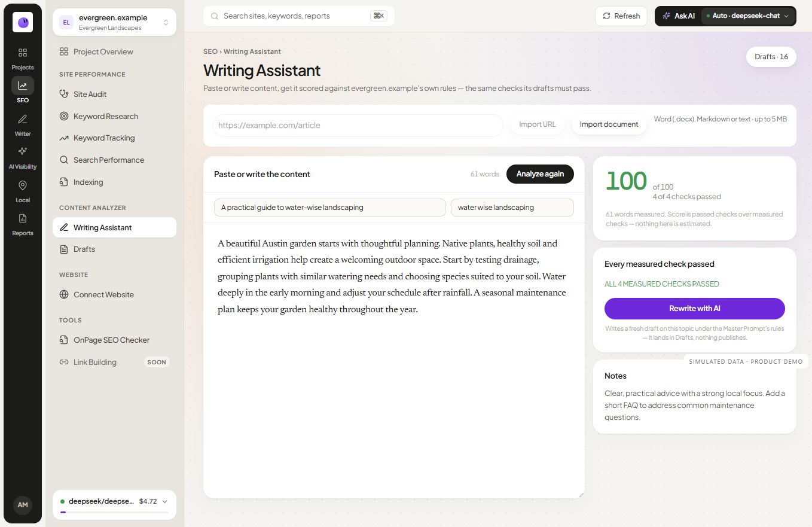This screenshot has width=812, height=527.
Task: Click Rewrite with AI button
Action: click(x=695, y=309)
